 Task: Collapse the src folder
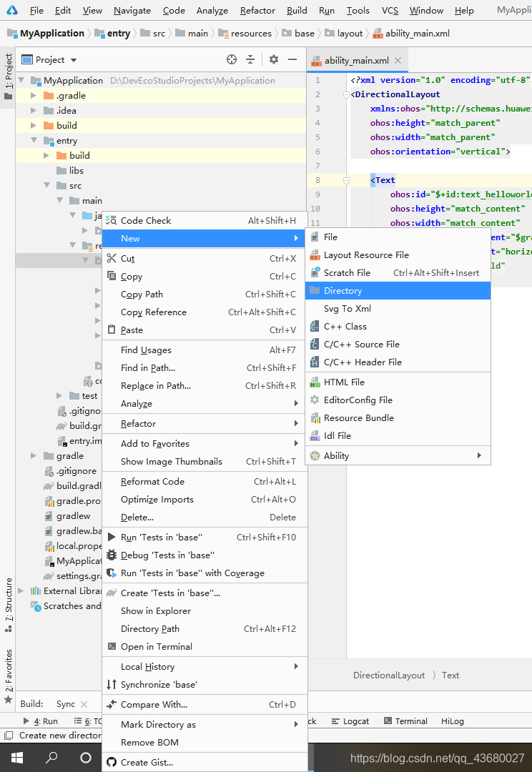[x=46, y=185]
